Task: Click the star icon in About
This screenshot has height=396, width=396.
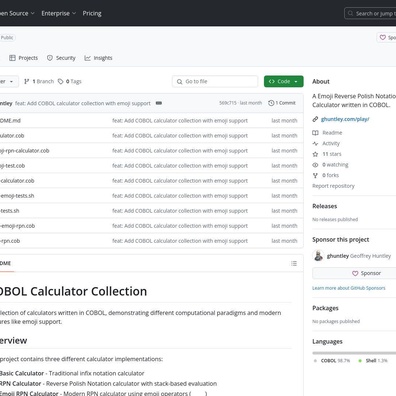Action: click(x=315, y=154)
